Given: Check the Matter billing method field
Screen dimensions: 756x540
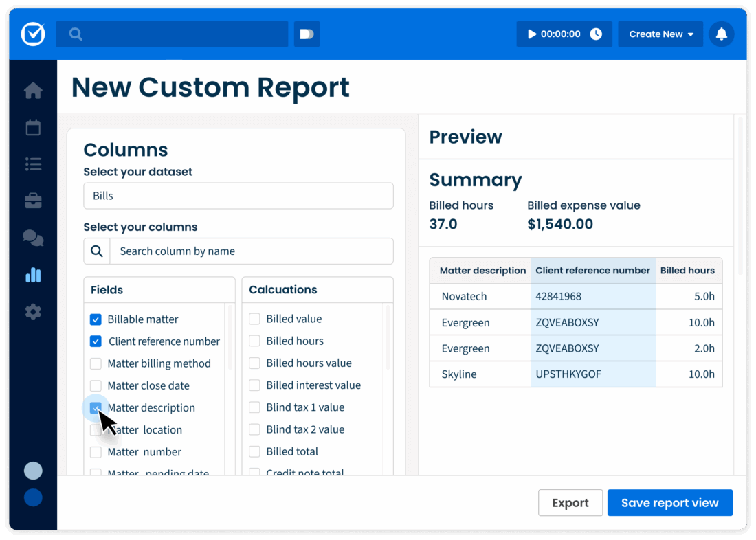Looking at the screenshot, I should click(x=96, y=363).
